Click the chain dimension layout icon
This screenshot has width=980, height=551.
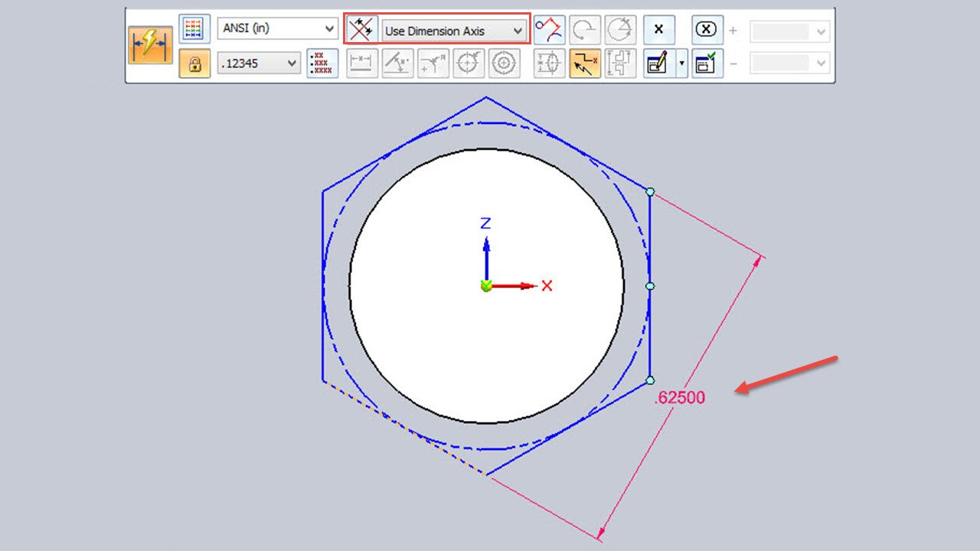tap(619, 64)
